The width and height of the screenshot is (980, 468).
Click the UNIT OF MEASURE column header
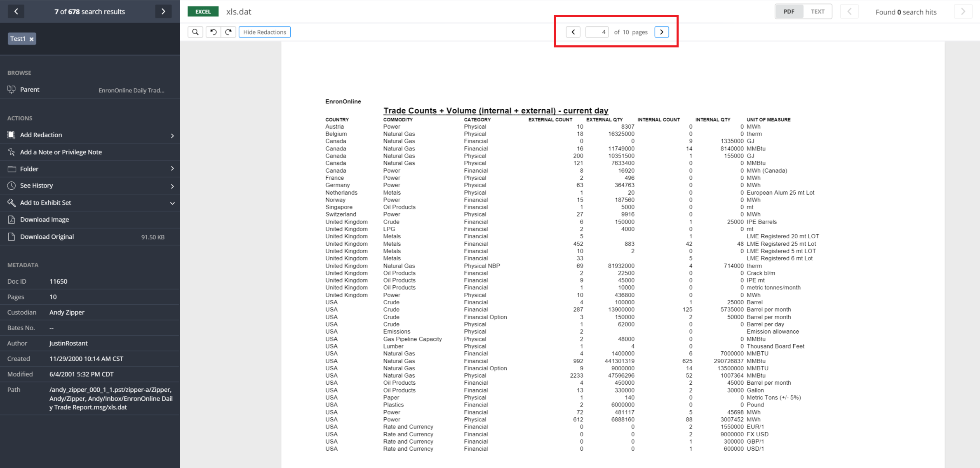coord(768,120)
